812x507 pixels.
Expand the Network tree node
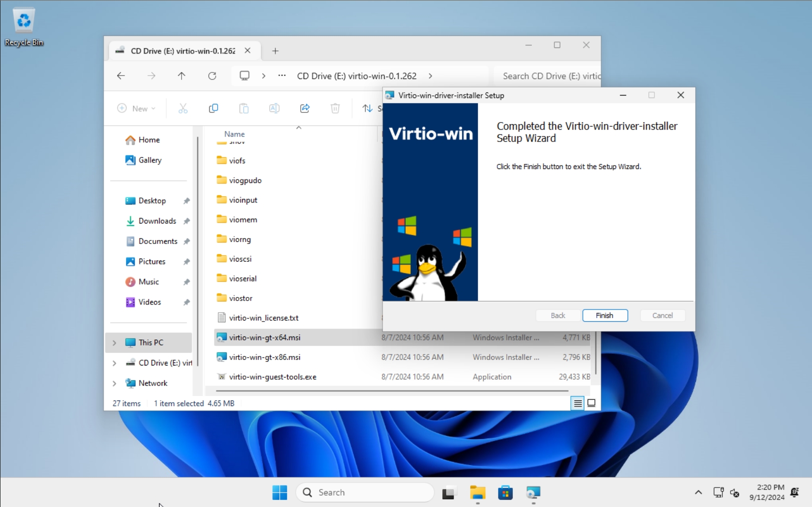click(115, 383)
